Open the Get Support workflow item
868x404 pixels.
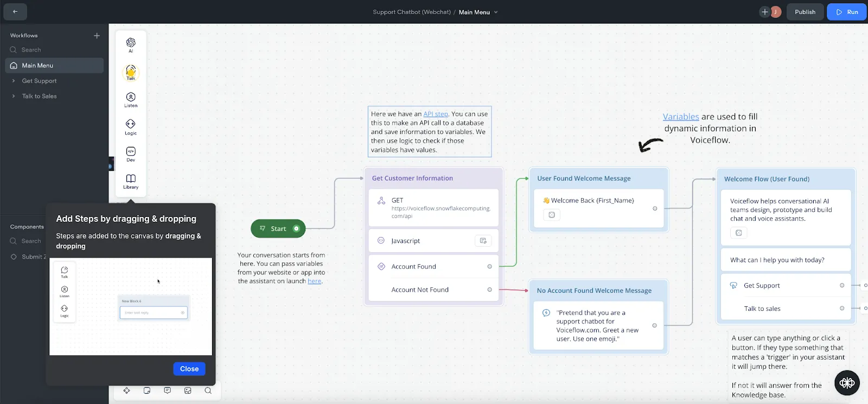(x=39, y=81)
